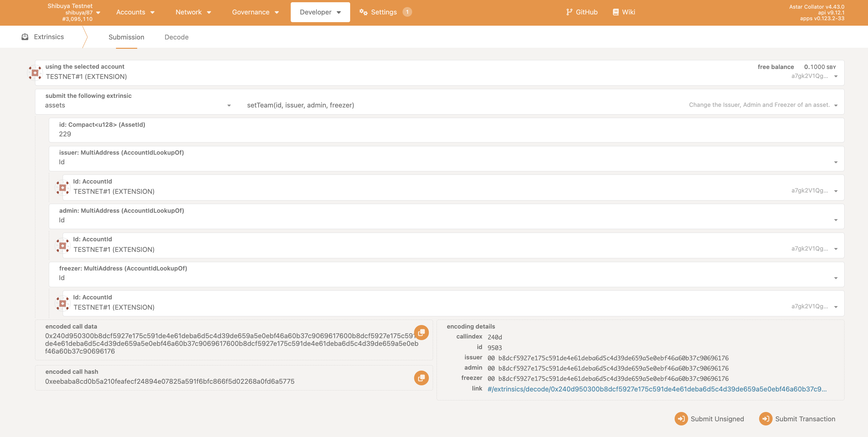Copy the encoded call data
Image resolution: width=868 pixels, height=437 pixels.
421,333
